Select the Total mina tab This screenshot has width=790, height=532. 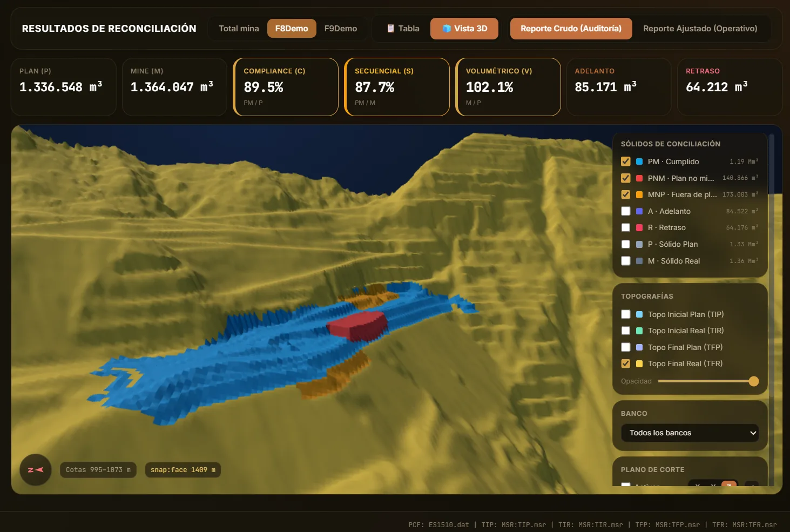click(x=239, y=29)
